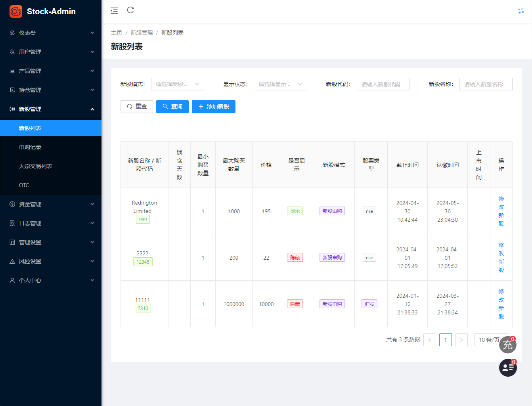Viewport: 532px width, 406px height.
Task: Toggle 显示 status for Redington Limited
Action: [x=295, y=211]
